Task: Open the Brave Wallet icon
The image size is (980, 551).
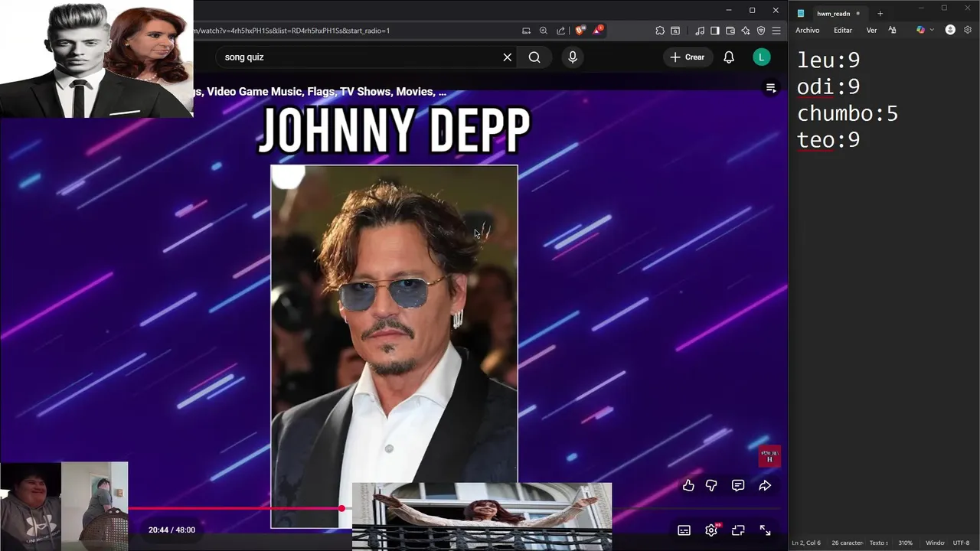Action: (730, 31)
